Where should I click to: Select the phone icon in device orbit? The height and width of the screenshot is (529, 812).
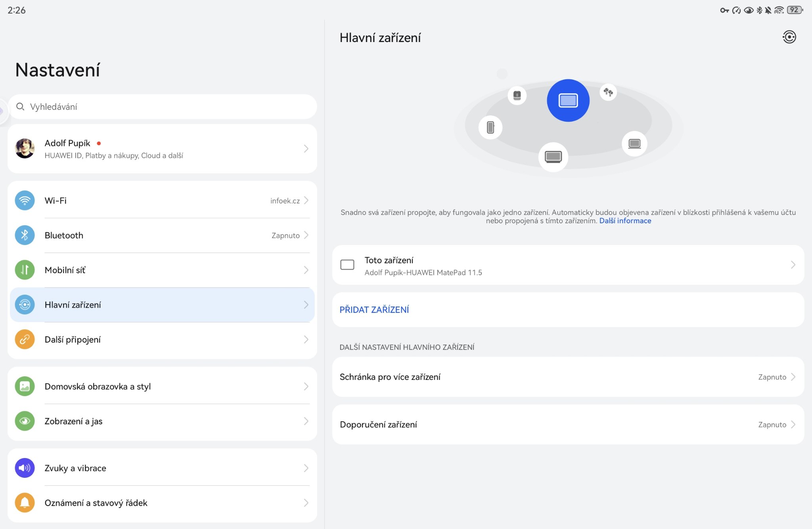click(x=490, y=127)
